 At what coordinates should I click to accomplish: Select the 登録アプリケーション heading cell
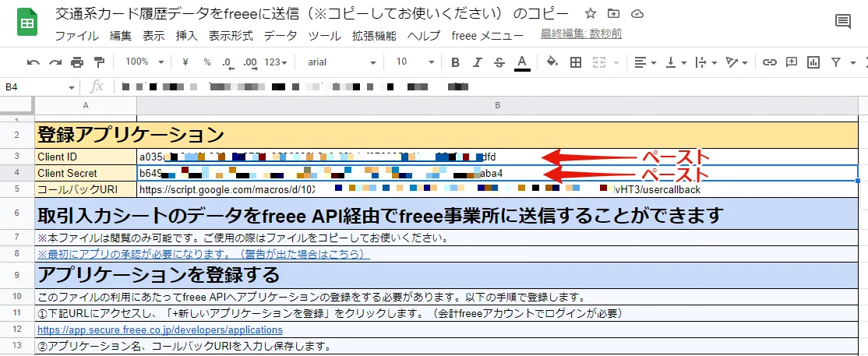446,135
